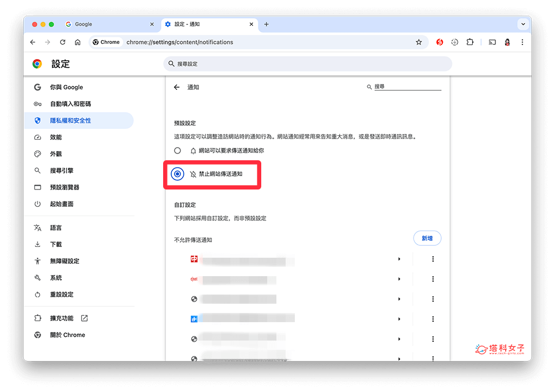The height and width of the screenshot is (392, 555).
Task: Close the Google tab
Action: 152,24
